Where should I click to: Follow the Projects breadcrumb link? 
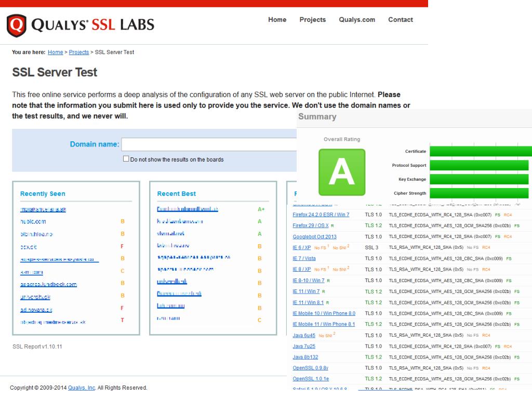[79, 52]
